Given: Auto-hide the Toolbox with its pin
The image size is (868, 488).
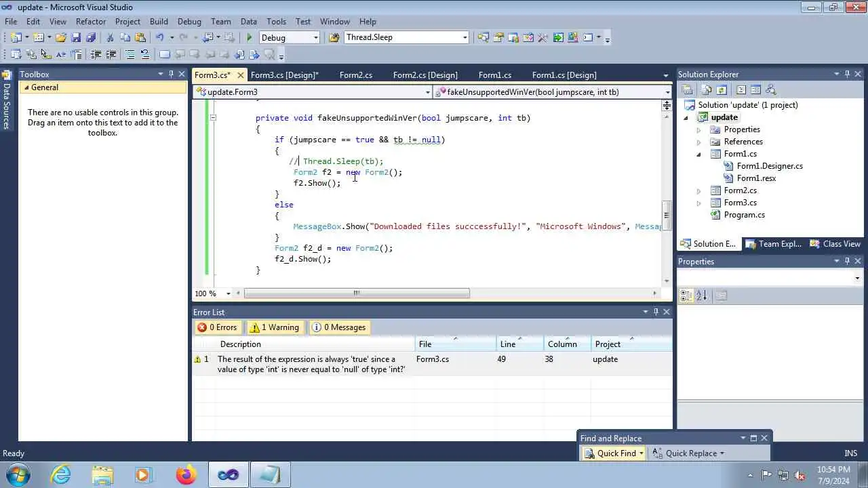Looking at the screenshot, I should (x=172, y=74).
